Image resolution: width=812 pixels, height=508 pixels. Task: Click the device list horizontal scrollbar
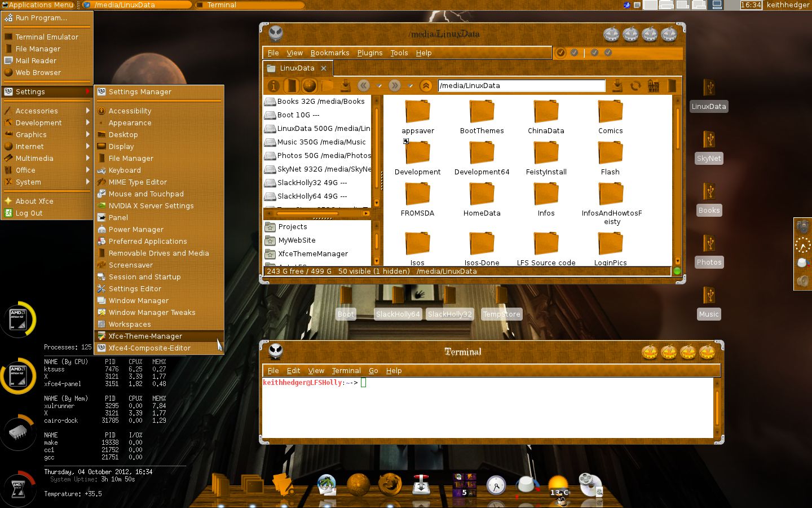click(317, 213)
